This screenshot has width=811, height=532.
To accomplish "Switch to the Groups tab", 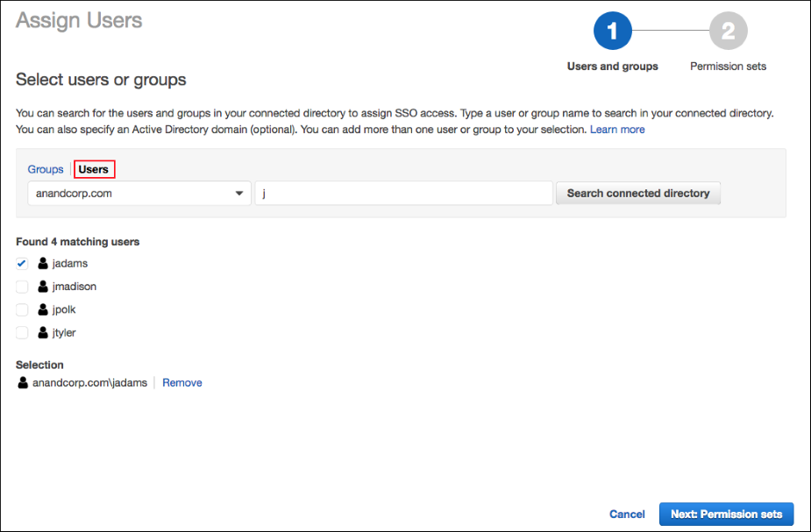I will pos(46,168).
